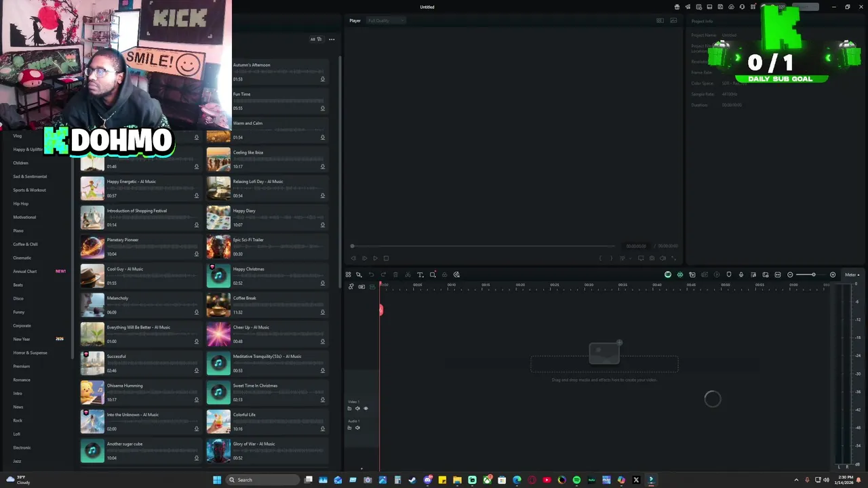
Task: Step to previous frame in player
Action: pyautogui.click(x=353, y=258)
